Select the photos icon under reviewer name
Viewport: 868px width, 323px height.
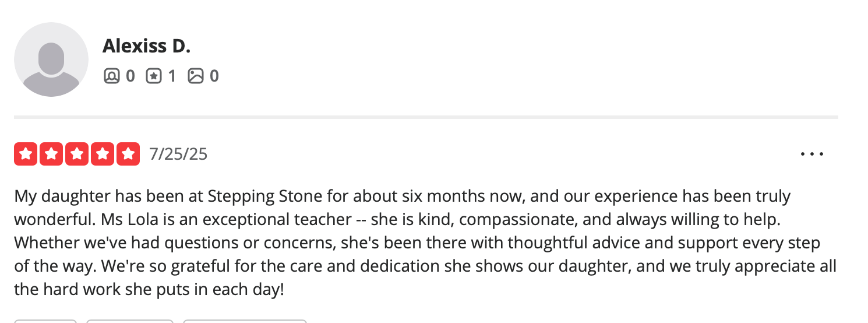[x=196, y=76]
